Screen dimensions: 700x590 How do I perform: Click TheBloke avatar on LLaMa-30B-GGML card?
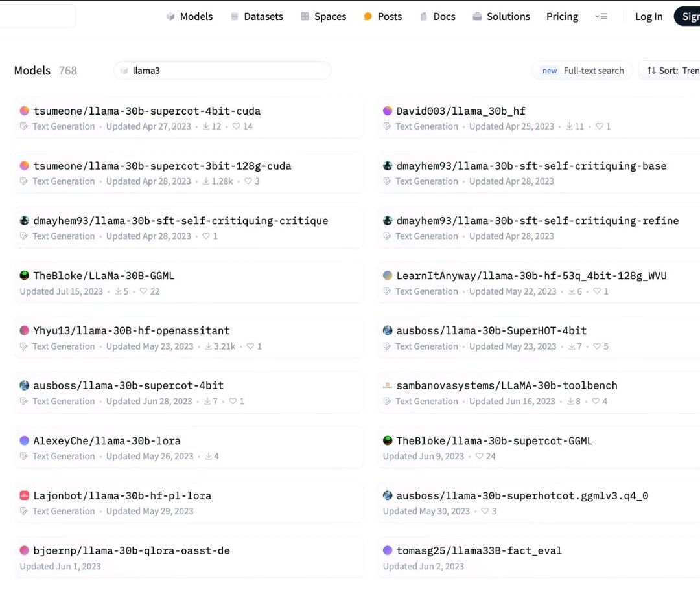(x=25, y=275)
